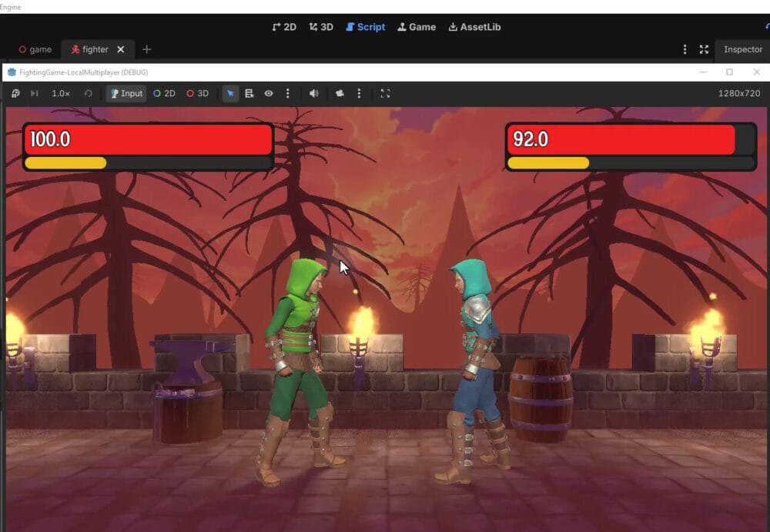Click the 100.0 health value

(x=50, y=139)
